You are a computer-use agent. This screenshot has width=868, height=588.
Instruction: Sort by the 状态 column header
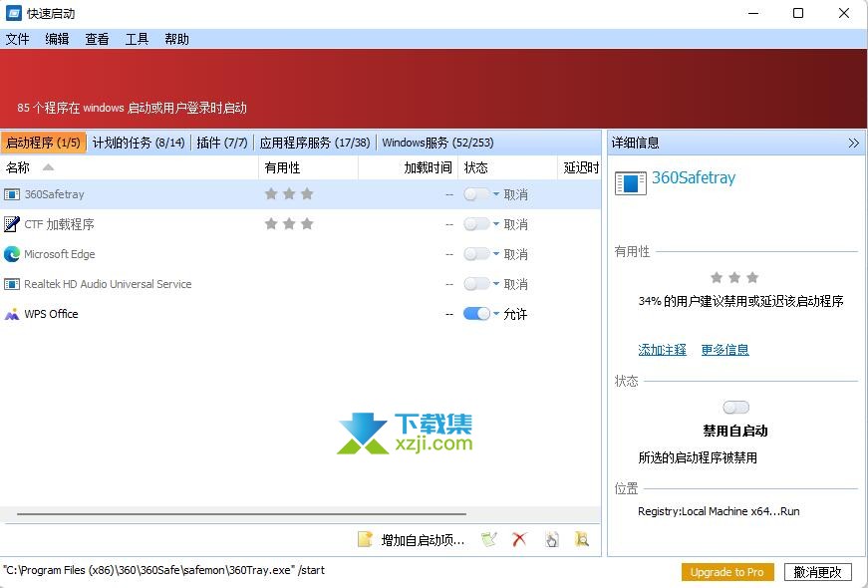tap(507, 167)
